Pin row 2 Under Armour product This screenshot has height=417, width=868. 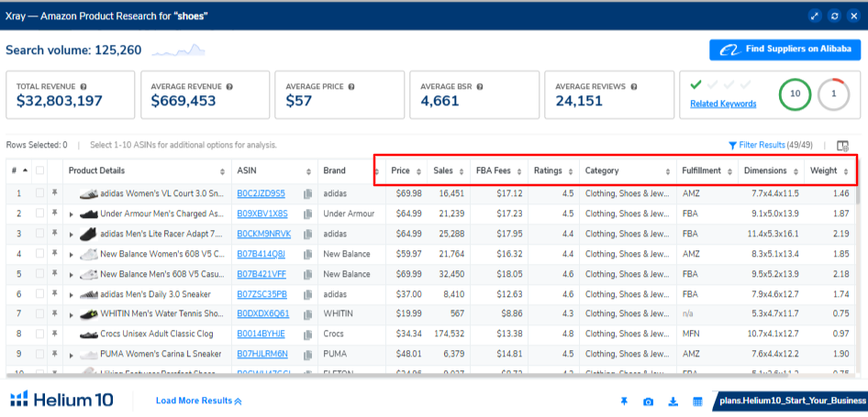click(x=55, y=214)
